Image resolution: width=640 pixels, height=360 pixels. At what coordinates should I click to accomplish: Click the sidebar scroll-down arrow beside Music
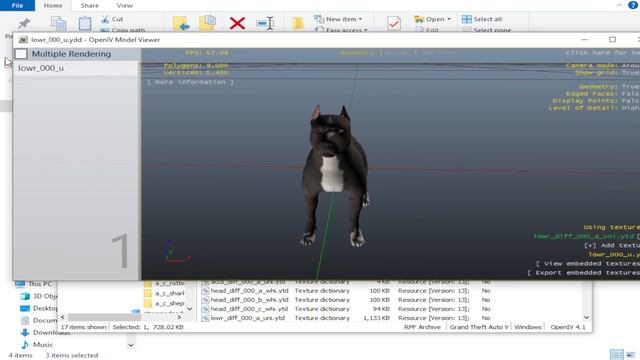[x=131, y=345]
